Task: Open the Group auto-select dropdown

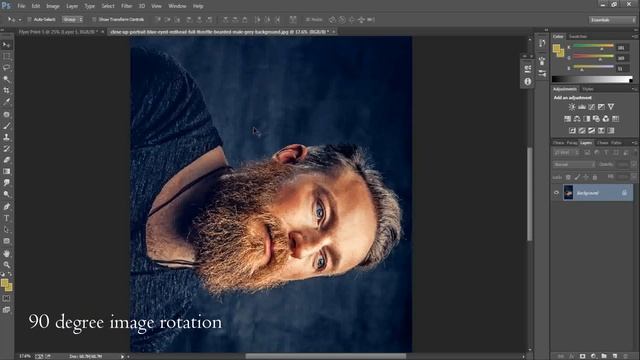Action: 73,20
